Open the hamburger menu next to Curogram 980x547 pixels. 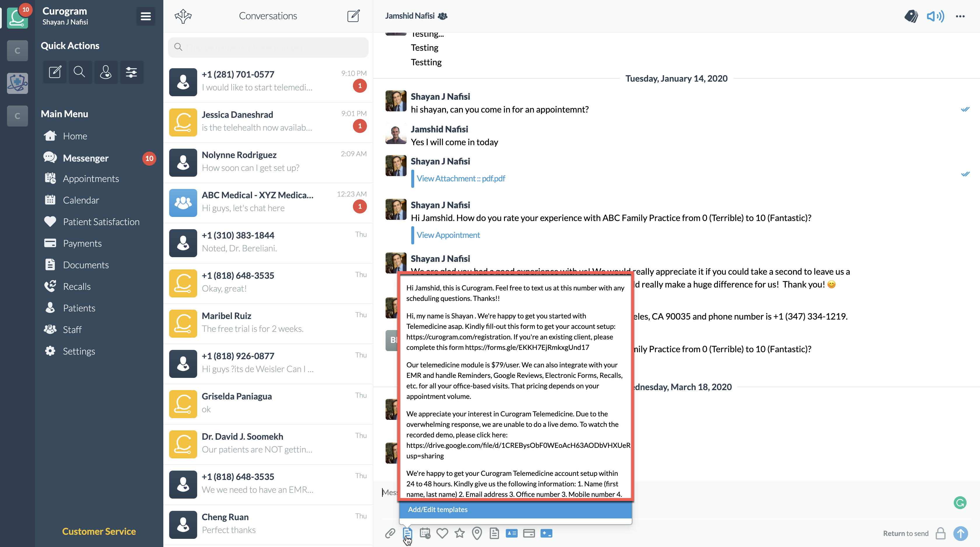(x=145, y=16)
